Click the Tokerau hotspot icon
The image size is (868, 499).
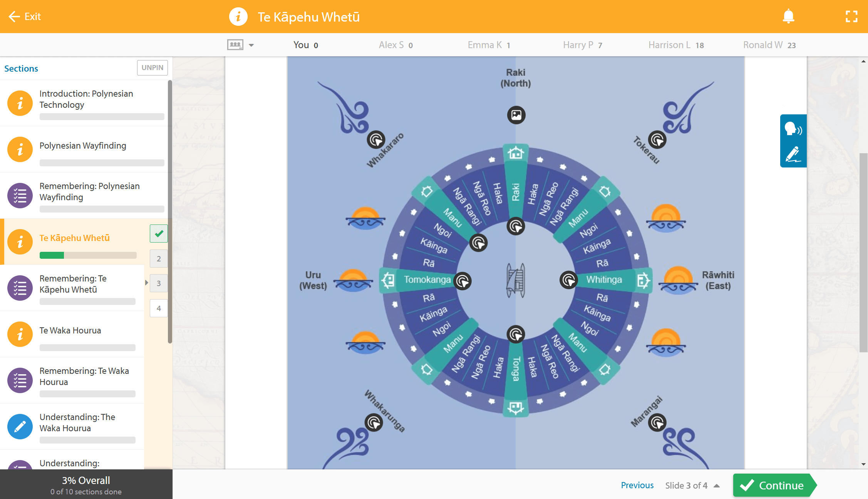[x=657, y=140]
